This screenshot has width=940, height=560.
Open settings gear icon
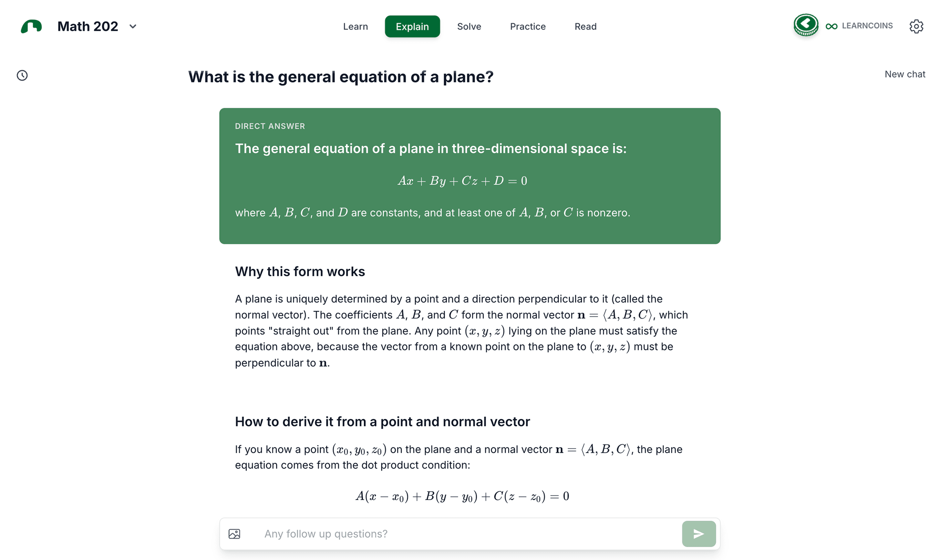click(916, 27)
